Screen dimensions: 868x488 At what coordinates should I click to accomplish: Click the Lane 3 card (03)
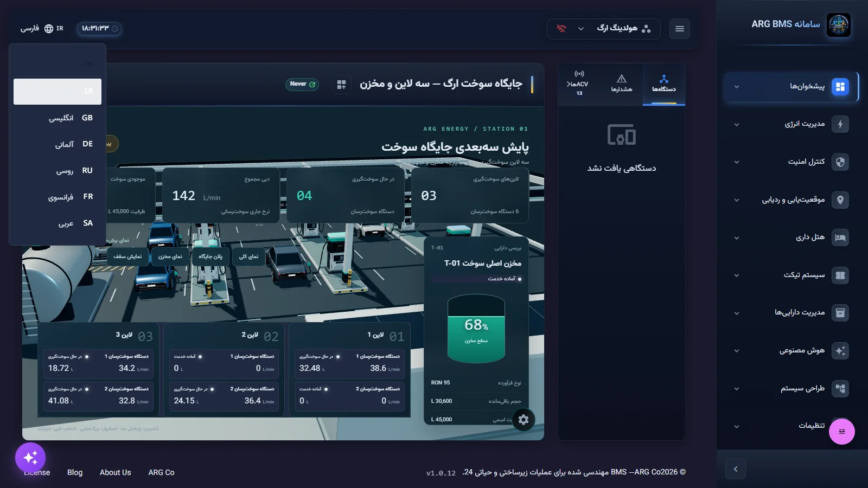coord(98,370)
